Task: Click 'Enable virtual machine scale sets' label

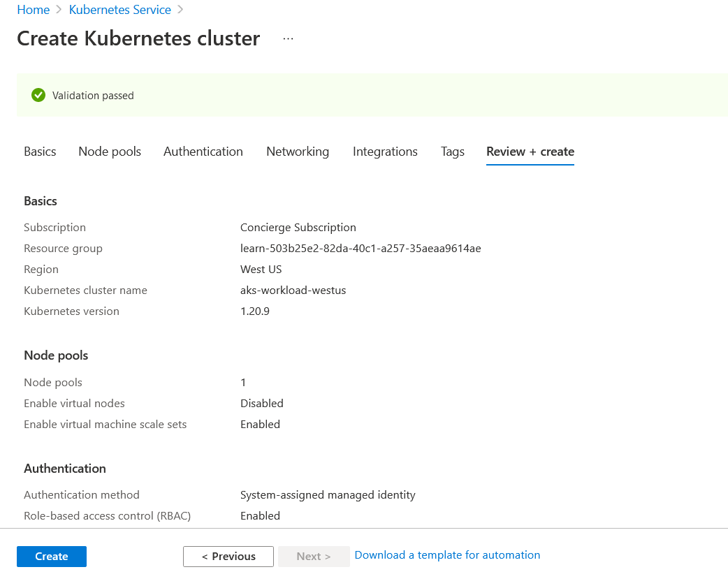Action: coord(105,424)
